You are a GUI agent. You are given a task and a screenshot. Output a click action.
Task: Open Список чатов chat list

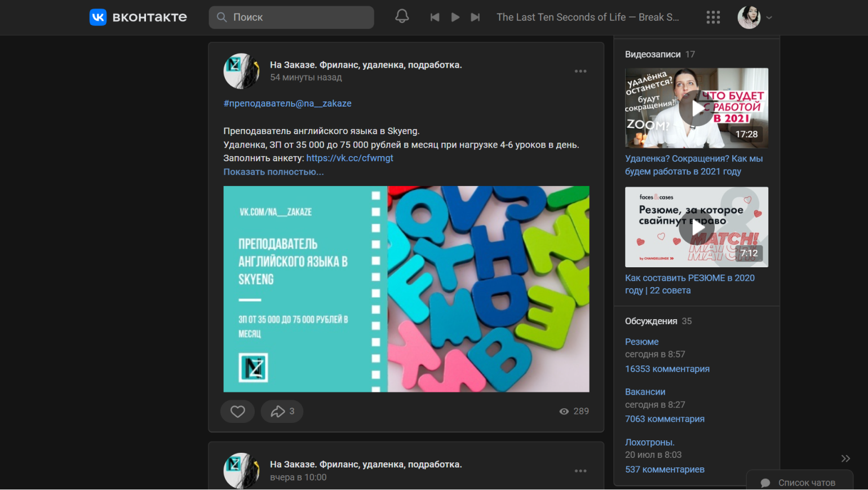click(x=800, y=483)
